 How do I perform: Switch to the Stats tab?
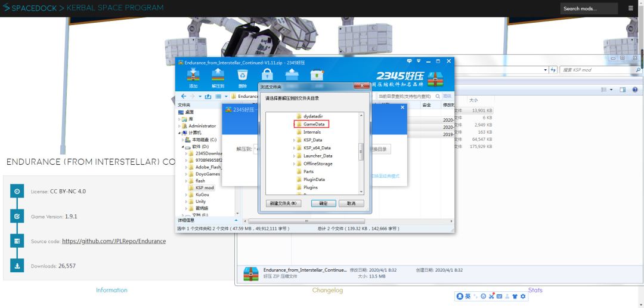535,290
